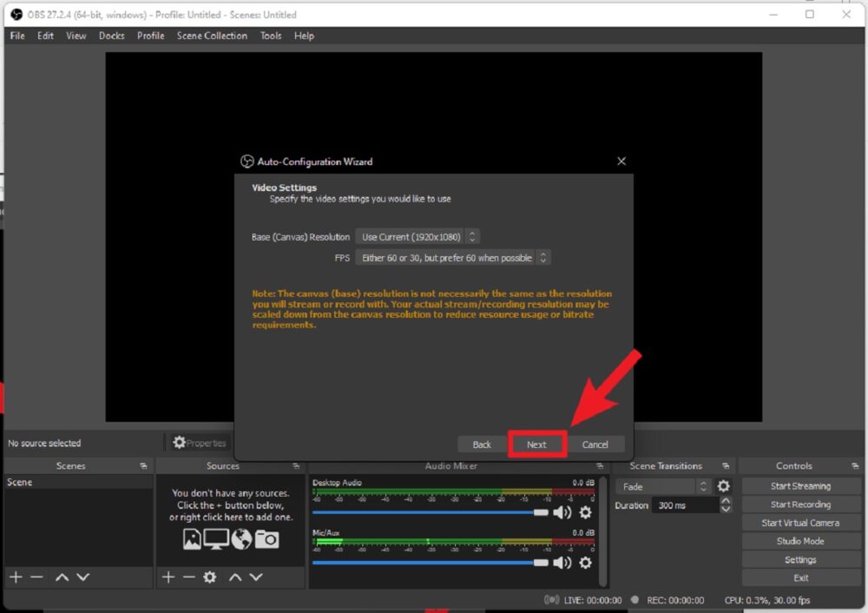Click the camera icon in the Sources panel
This screenshot has height=613, width=868.
tap(266, 538)
